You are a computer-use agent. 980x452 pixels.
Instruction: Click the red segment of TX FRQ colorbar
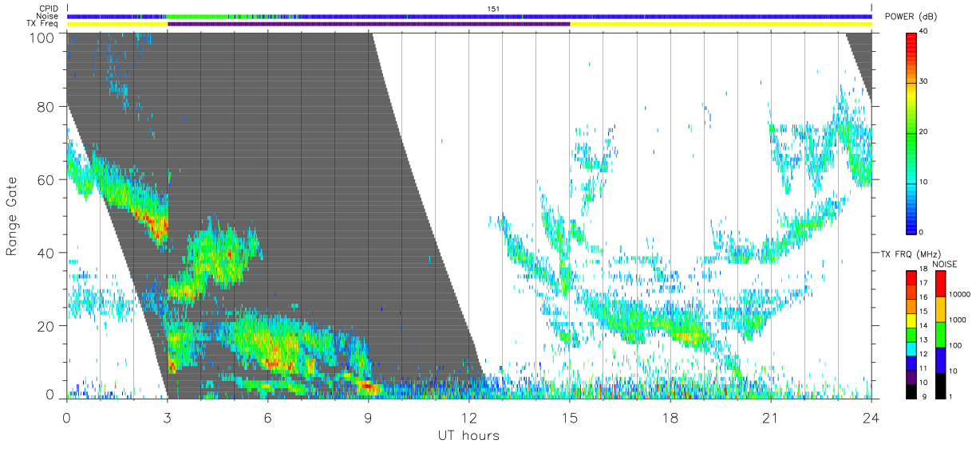coord(911,278)
